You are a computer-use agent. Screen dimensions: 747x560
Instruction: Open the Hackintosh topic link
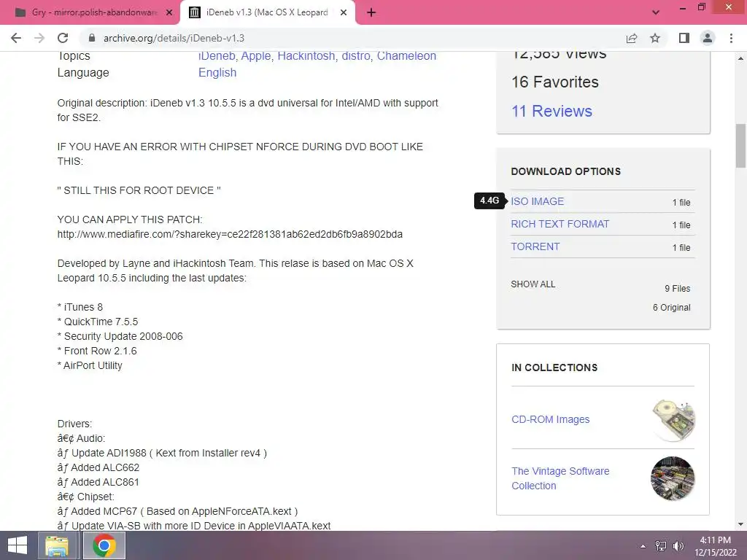click(x=306, y=55)
